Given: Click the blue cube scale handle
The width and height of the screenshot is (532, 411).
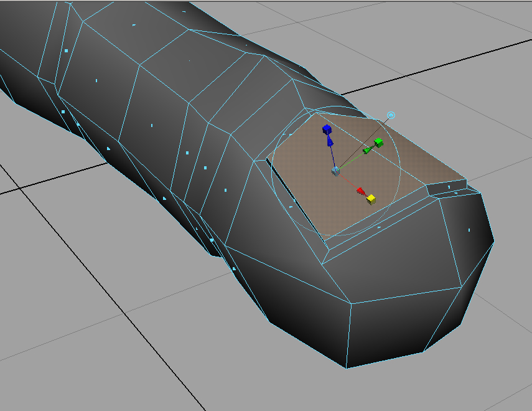Looking at the screenshot, I should click(x=327, y=130).
